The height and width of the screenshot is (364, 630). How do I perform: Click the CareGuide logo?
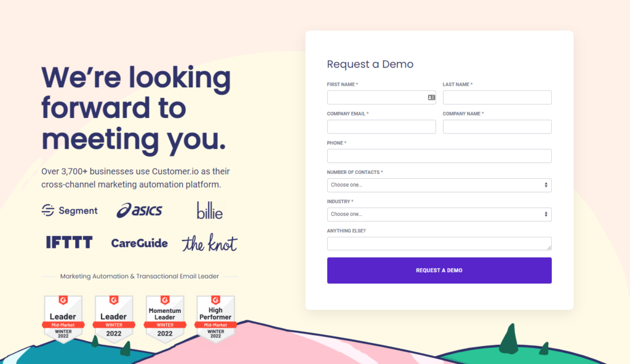pos(140,243)
